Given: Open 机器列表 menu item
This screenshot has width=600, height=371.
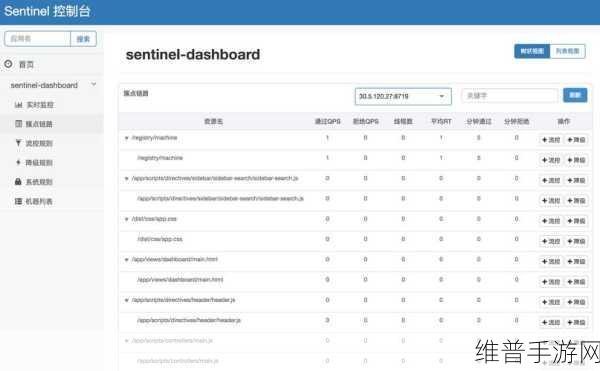Looking at the screenshot, I should [39, 201].
